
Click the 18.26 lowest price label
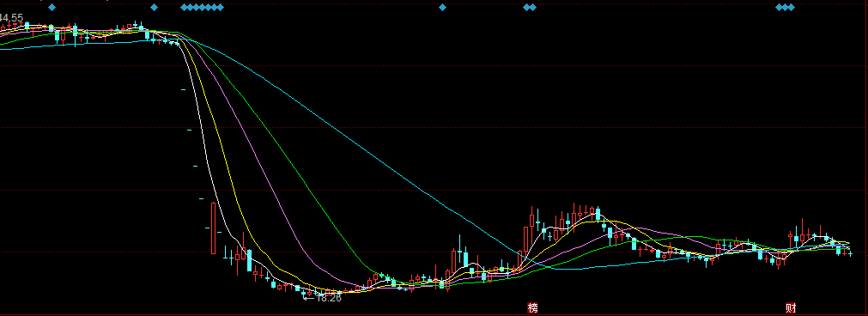(329, 298)
